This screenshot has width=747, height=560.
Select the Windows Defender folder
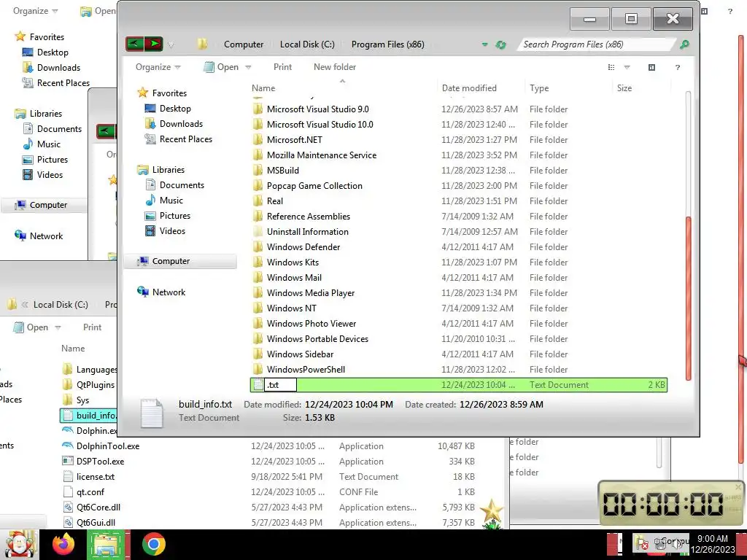click(303, 247)
